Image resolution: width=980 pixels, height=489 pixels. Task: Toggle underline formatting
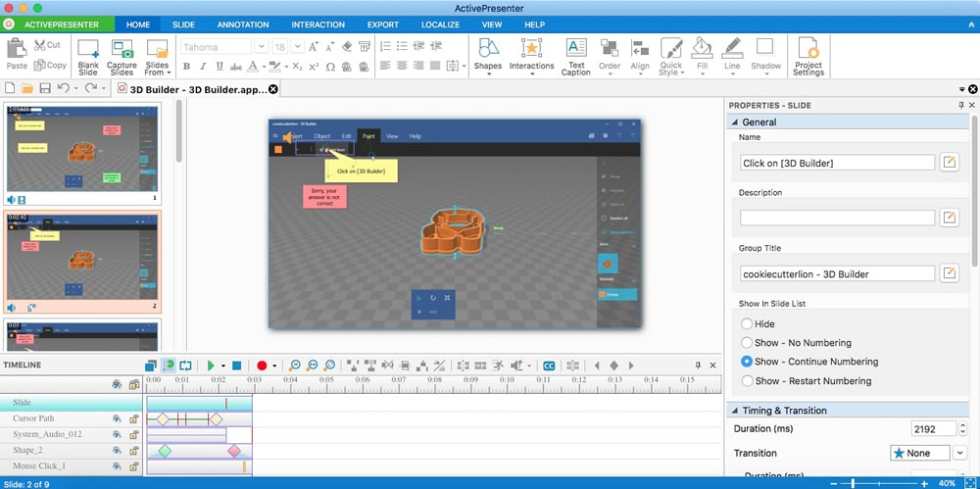click(x=220, y=67)
